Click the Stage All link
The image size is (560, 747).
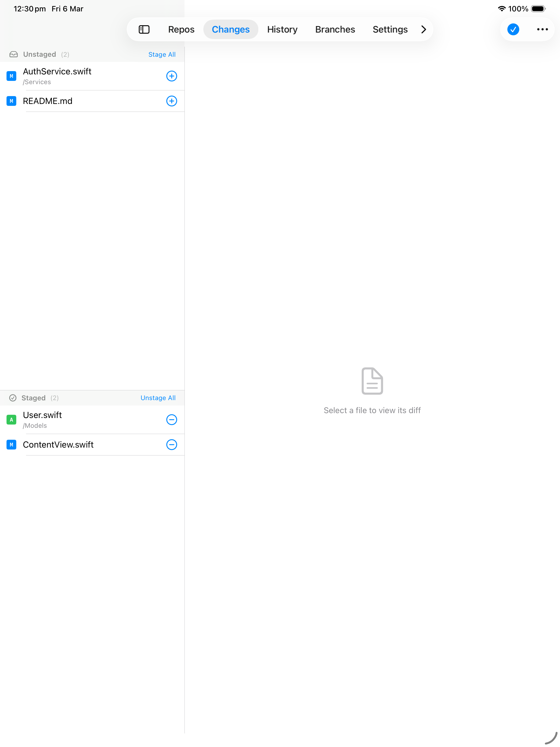[x=162, y=54]
